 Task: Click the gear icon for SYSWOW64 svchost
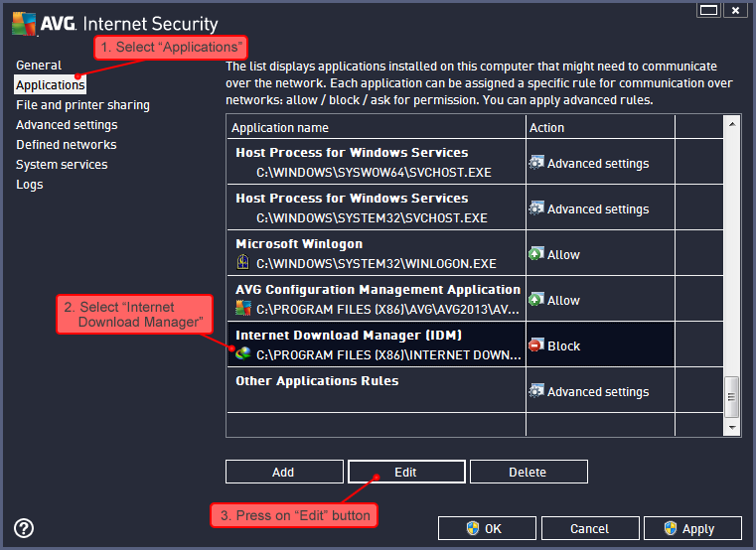536,163
